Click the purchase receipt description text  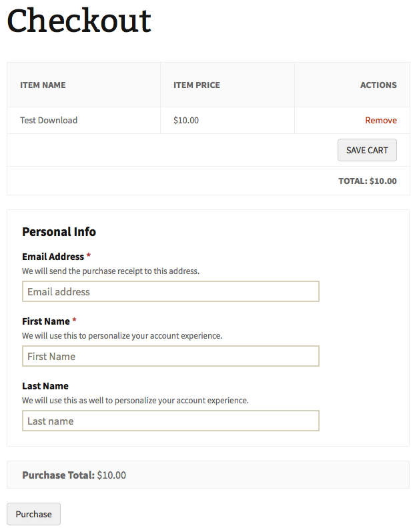[x=111, y=271]
